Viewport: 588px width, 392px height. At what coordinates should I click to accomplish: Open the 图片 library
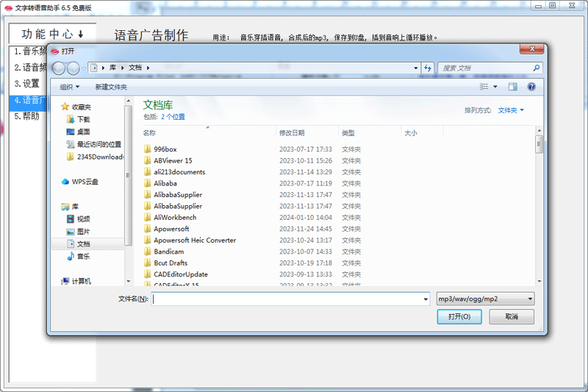tap(79, 232)
